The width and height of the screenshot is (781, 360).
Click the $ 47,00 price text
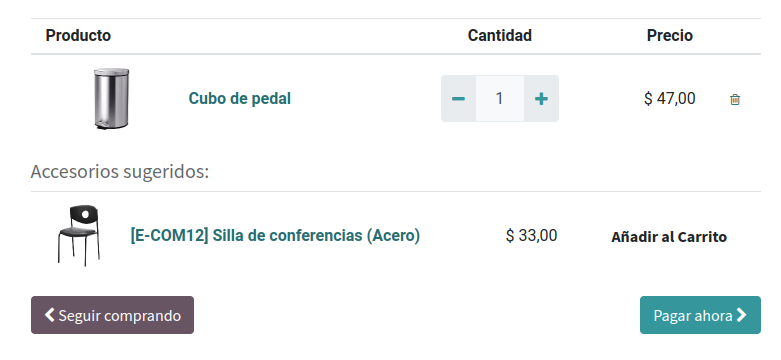[669, 99]
